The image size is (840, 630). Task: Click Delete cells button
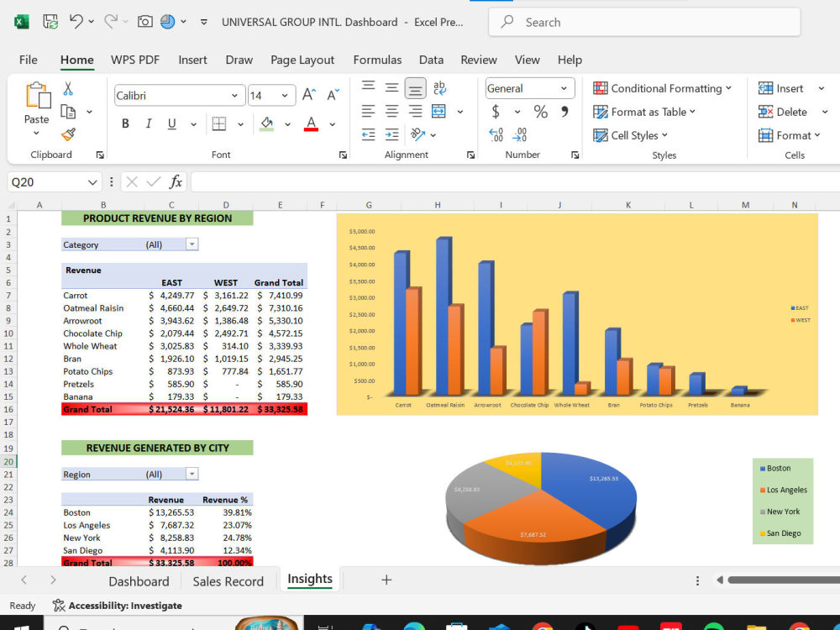[783, 112]
